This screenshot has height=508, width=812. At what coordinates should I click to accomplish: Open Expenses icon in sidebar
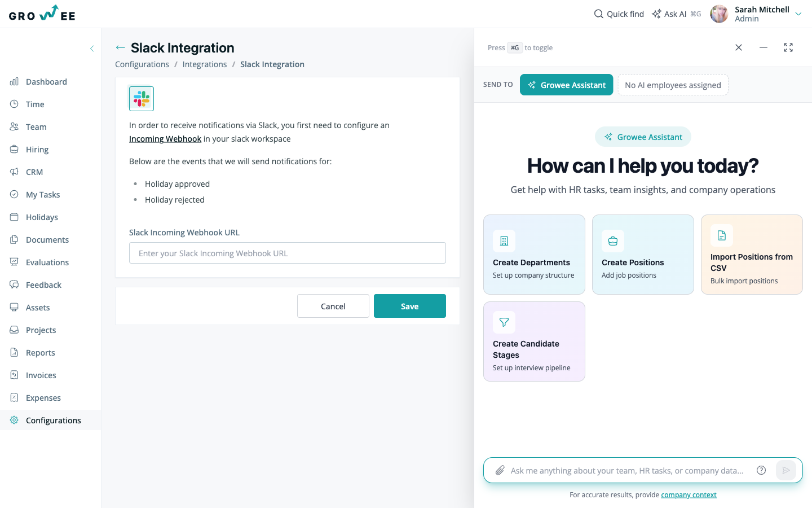(x=14, y=398)
